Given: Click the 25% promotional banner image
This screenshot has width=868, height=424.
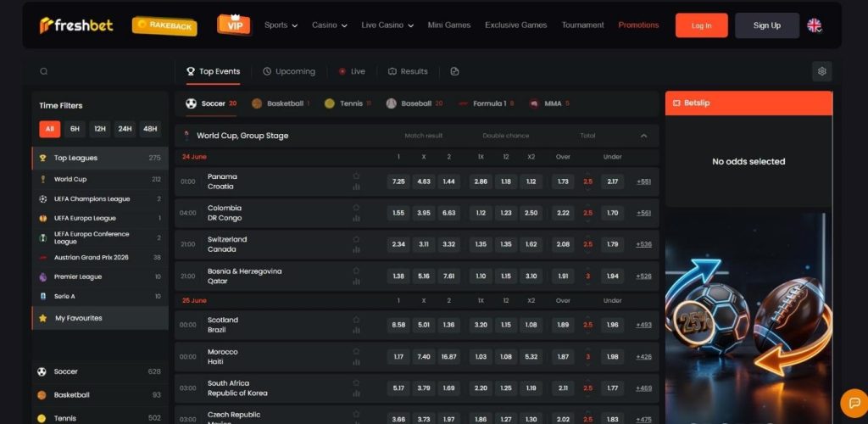Looking at the screenshot, I should coord(748,318).
